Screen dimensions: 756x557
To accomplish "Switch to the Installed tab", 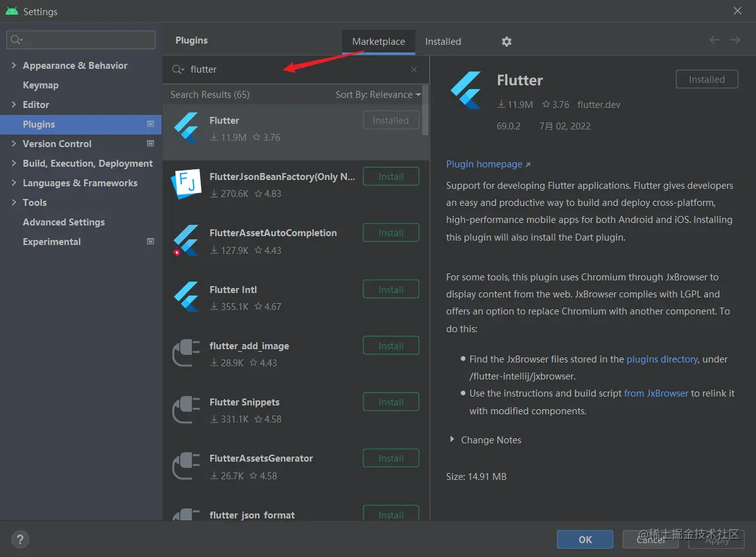I will pyautogui.click(x=443, y=42).
